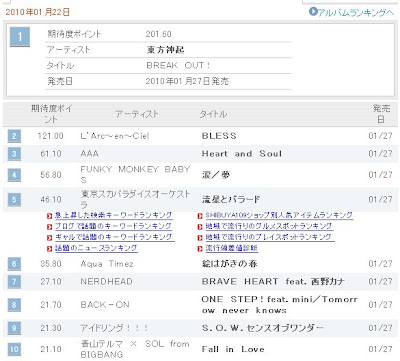This screenshot has height=361, width=400.
Task: Open ブログで話題のキーワードランキング link
Action: pos(113,226)
